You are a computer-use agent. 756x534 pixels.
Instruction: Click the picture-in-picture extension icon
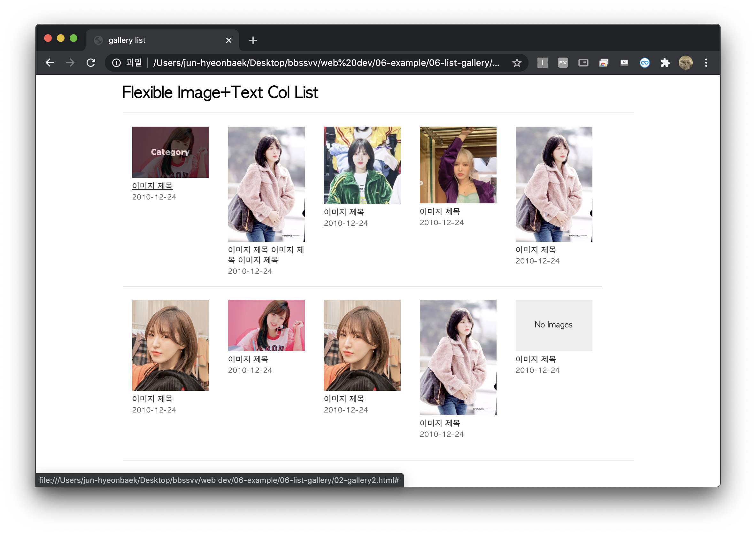point(583,63)
